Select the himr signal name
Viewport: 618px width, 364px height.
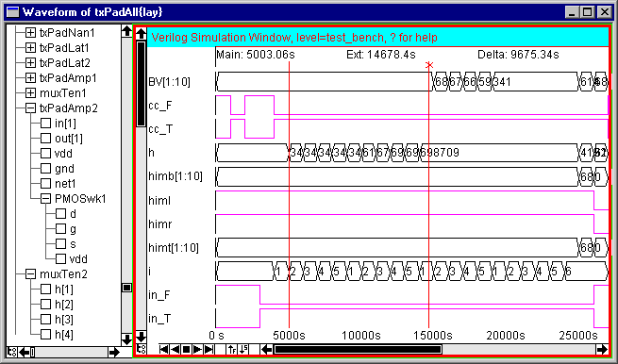(160, 223)
